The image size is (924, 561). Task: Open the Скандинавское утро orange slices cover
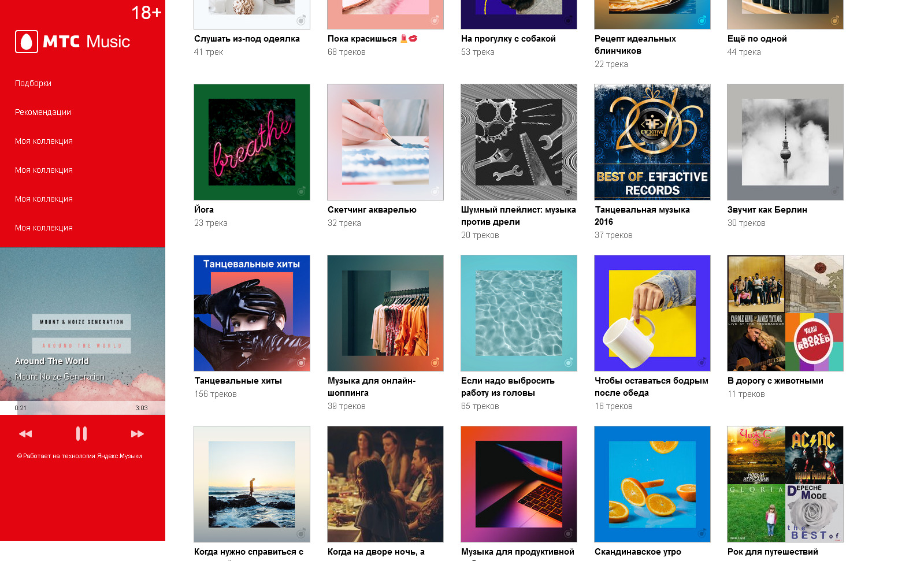tap(652, 484)
